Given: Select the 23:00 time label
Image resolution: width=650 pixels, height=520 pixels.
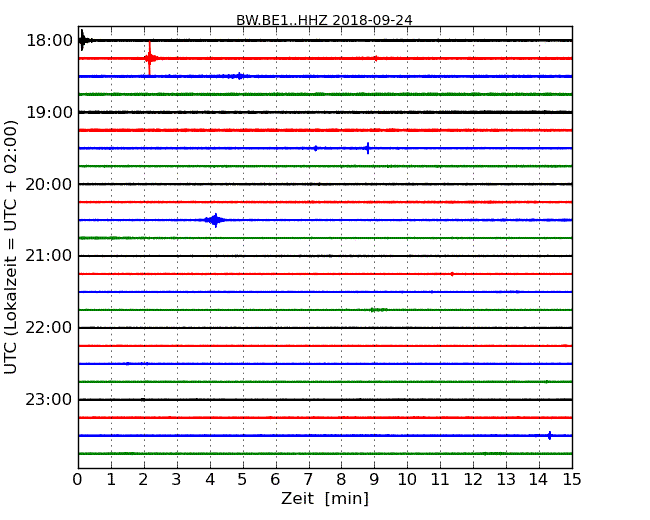Looking at the screenshot, I should coord(49,399).
